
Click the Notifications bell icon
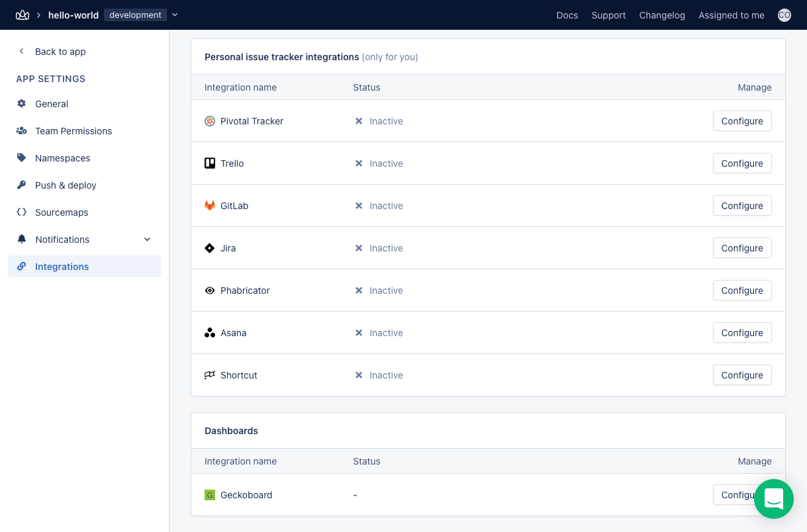click(22, 240)
